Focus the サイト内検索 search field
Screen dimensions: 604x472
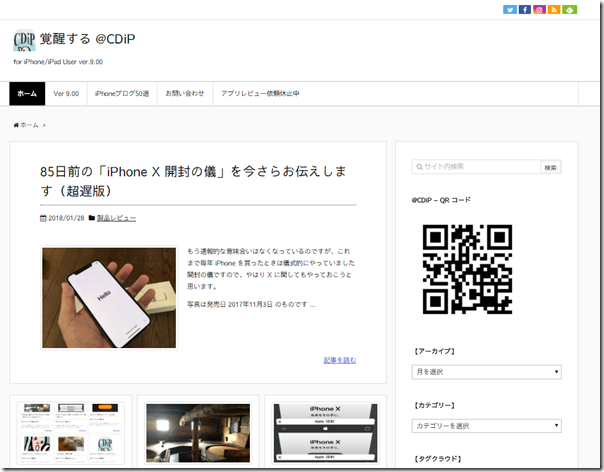tap(476, 167)
